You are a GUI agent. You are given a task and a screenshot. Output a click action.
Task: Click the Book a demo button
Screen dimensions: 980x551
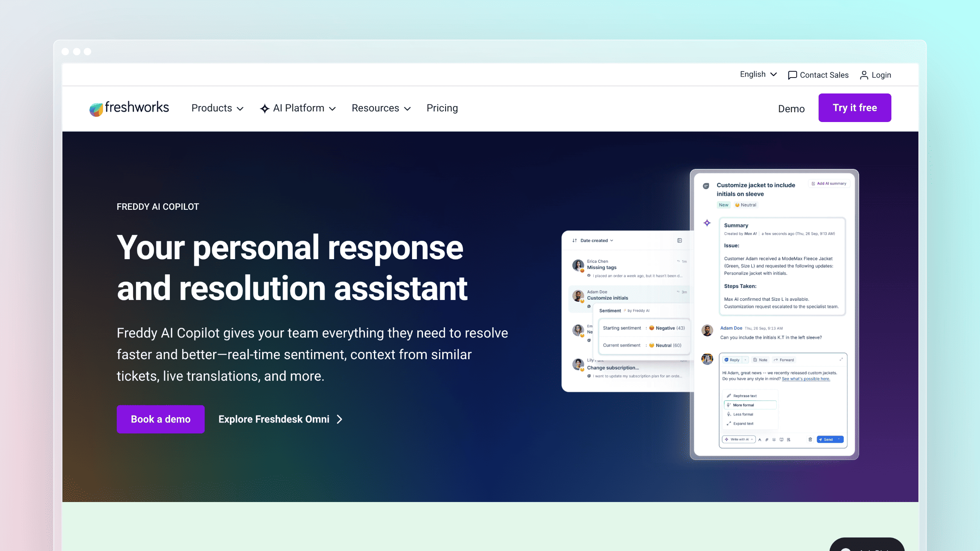point(160,419)
